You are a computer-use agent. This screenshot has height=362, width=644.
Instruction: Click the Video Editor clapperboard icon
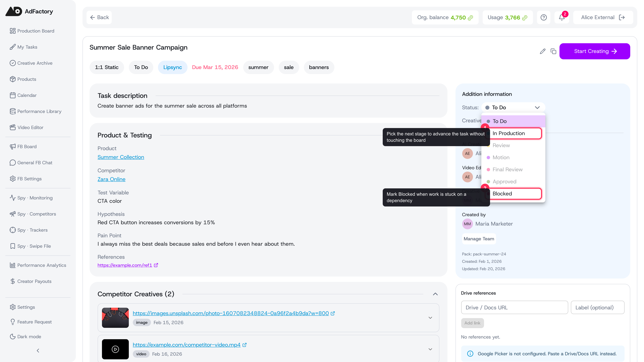click(x=13, y=127)
